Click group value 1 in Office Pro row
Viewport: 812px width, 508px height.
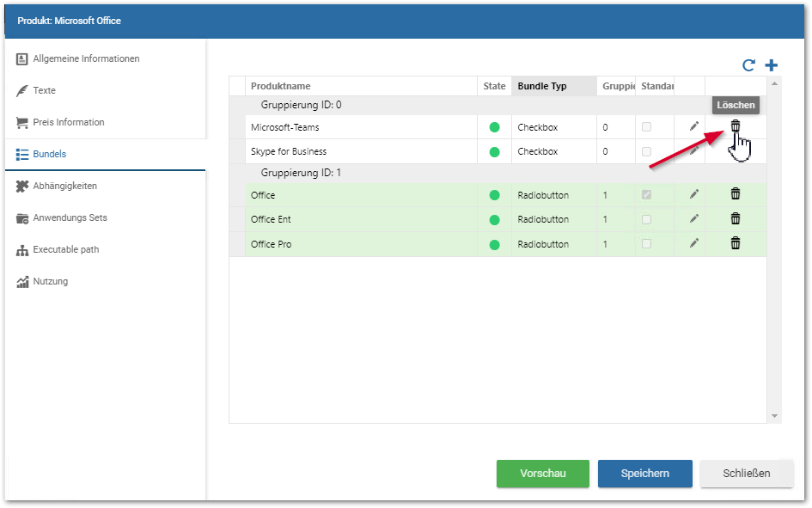click(x=605, y=244)
